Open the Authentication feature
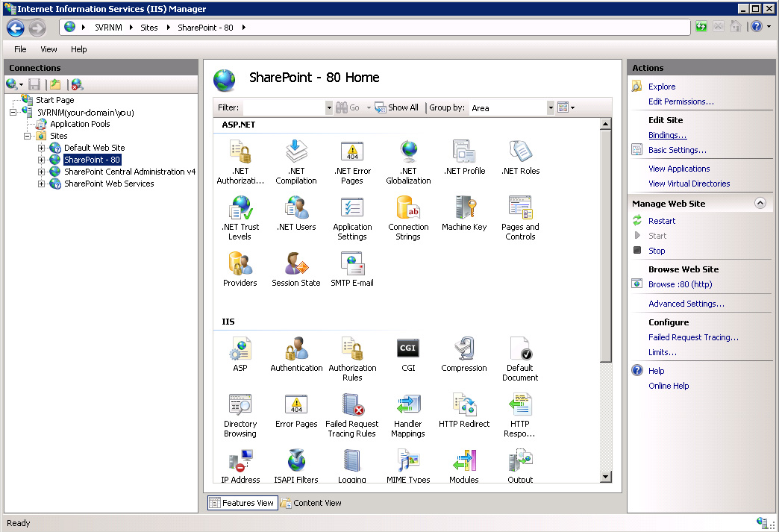 pyautogui.click(x=296, y=354)
